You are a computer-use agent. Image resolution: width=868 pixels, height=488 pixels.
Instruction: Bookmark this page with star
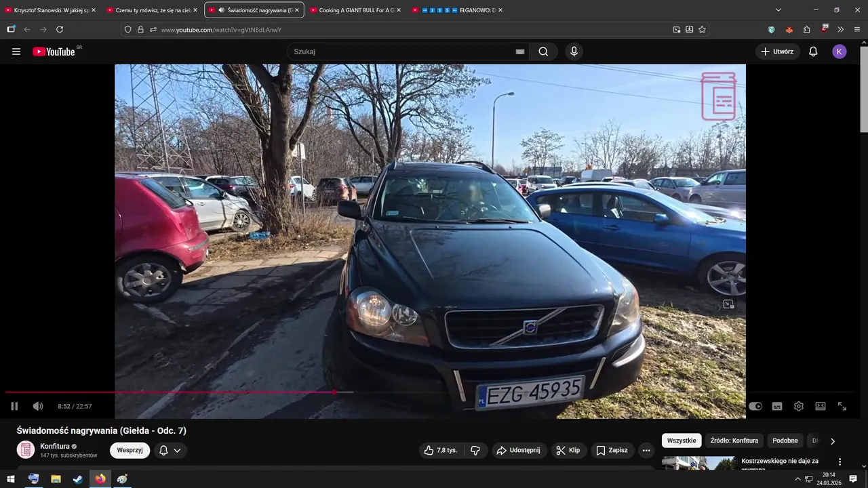coord(702,30)
